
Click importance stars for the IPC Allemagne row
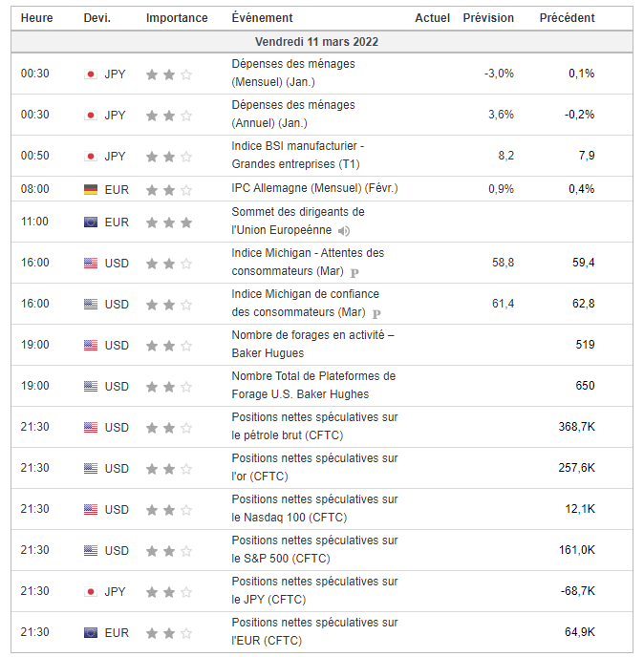pyautogui.click(x=168, y=189)
